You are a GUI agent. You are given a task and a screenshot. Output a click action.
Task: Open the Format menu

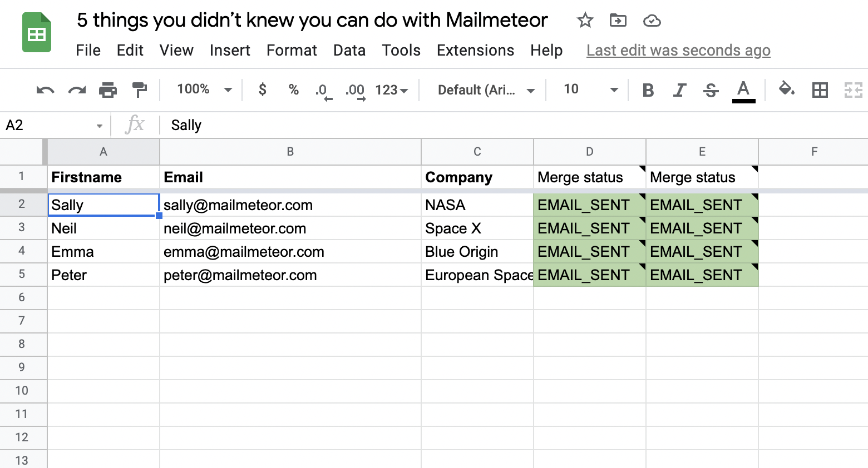(292, 51)
